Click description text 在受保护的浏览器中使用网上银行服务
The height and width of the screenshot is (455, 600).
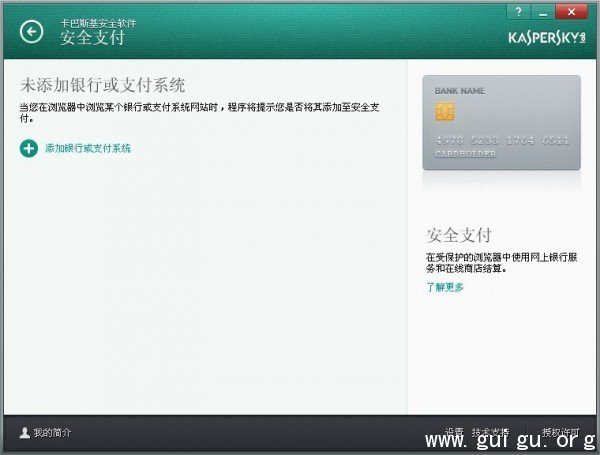(x=502, y=263)
